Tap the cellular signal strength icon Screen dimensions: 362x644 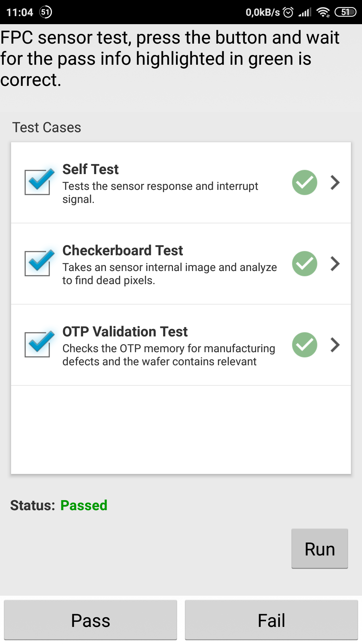point(305,12)
